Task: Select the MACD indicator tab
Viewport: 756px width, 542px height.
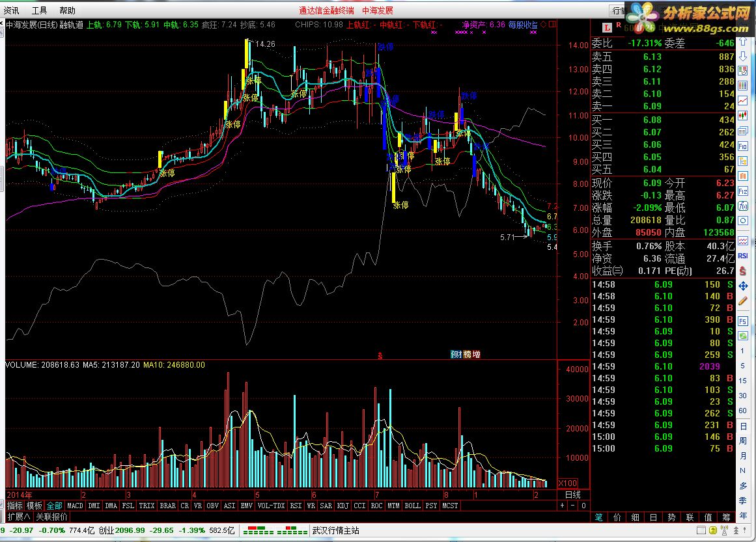Action: click(x=76, y=506)
